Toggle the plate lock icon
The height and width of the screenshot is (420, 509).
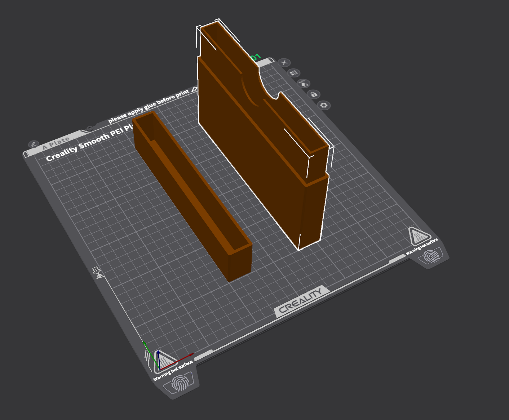[314, 94]
